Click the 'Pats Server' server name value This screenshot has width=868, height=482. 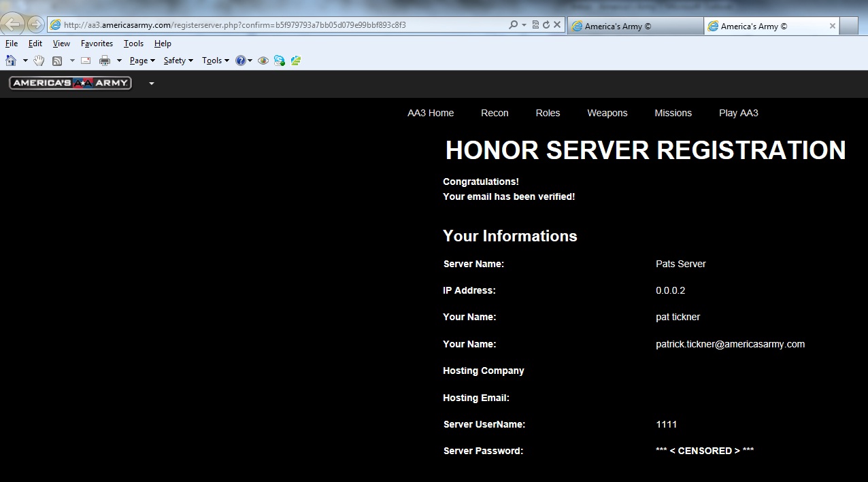[681, 264]
